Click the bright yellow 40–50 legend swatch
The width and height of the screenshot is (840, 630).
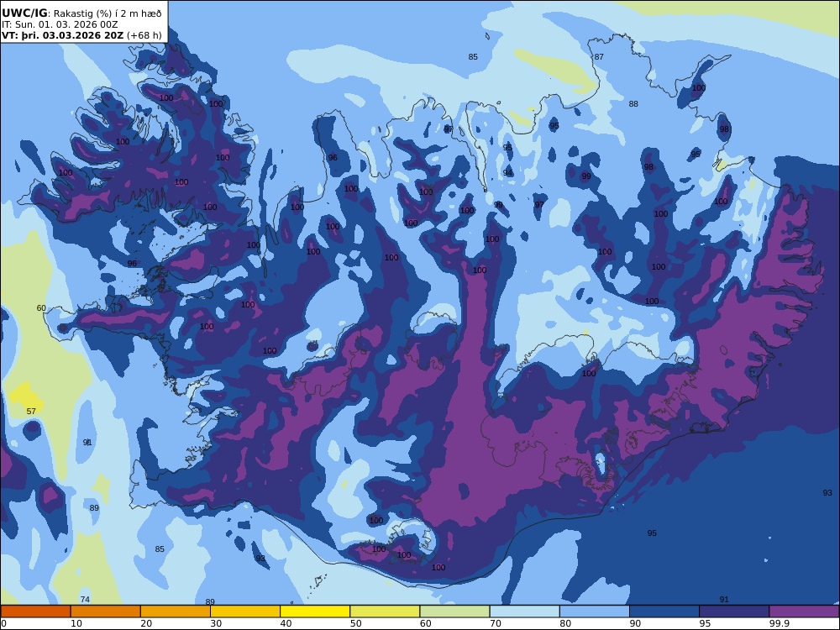coord(315,612)
